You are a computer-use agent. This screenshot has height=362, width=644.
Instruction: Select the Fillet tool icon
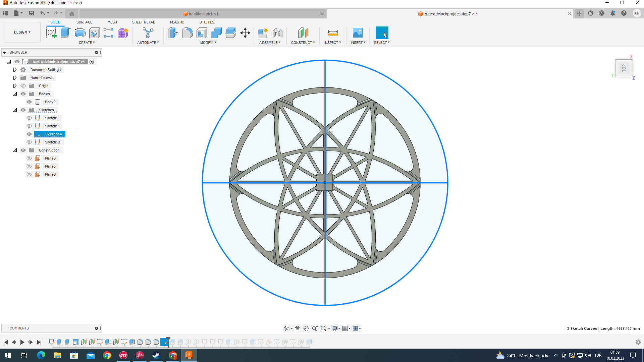[187, 33]
